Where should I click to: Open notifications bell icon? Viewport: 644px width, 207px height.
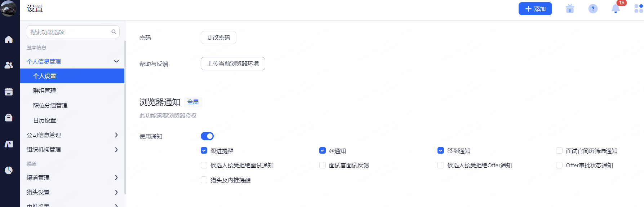[616, 9]
